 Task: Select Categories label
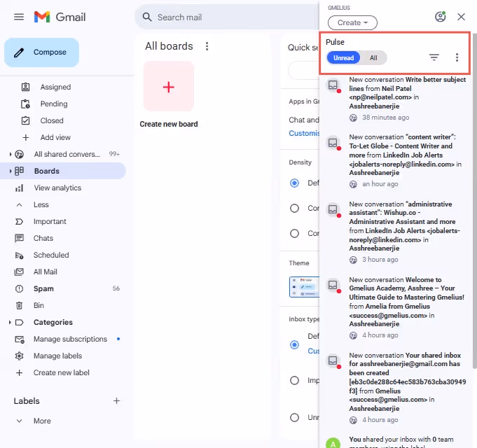coord(53,322)
